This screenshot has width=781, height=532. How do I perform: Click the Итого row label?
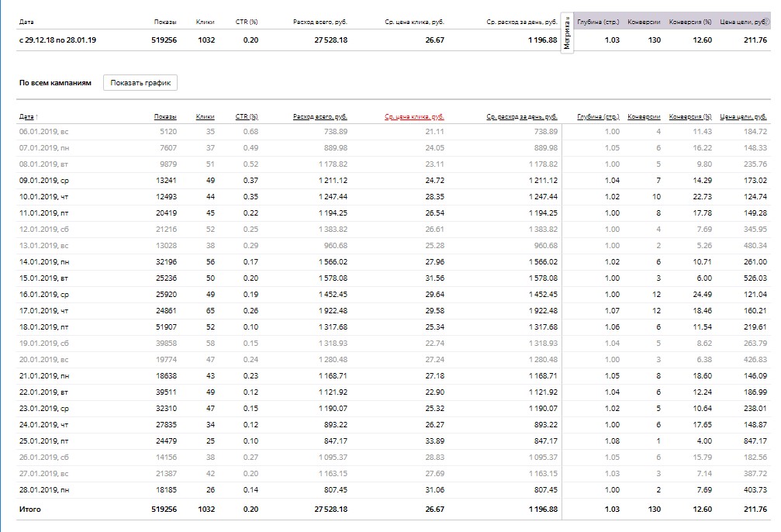(x=30, y=509)
